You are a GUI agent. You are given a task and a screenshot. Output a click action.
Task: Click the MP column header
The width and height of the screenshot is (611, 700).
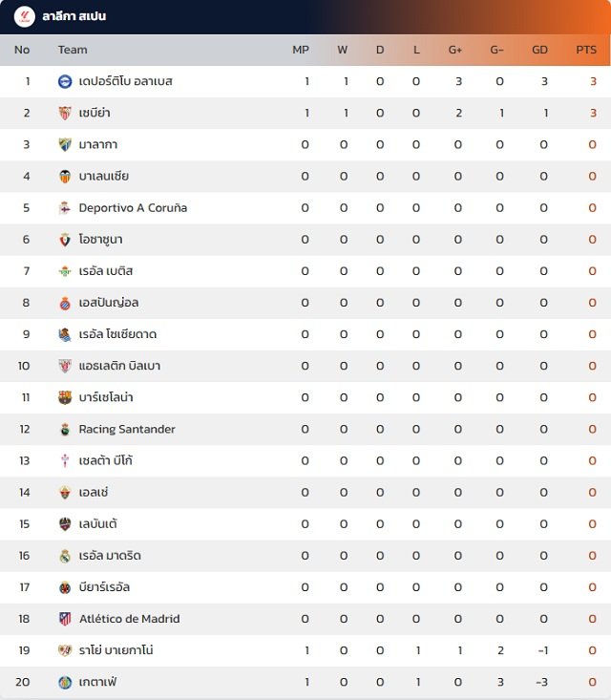point(301,50)
